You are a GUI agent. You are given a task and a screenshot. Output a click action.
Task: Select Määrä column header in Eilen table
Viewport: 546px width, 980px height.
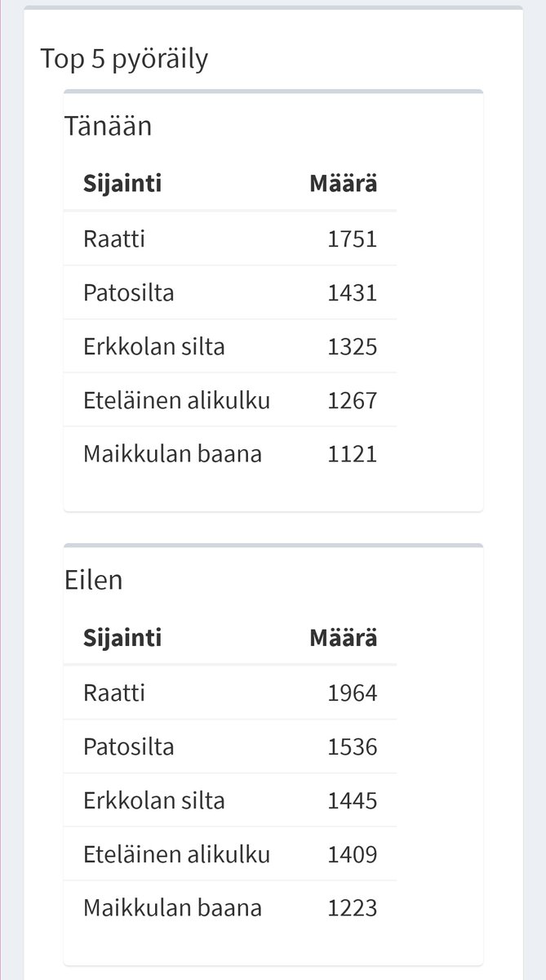click(x=344, y=637)
